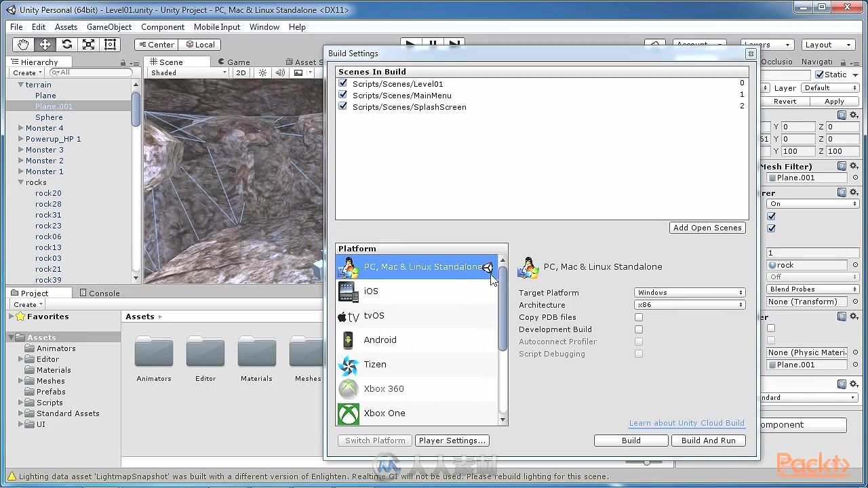Select PC, Mac & Linux Standalone platform

tap(418, 267)
